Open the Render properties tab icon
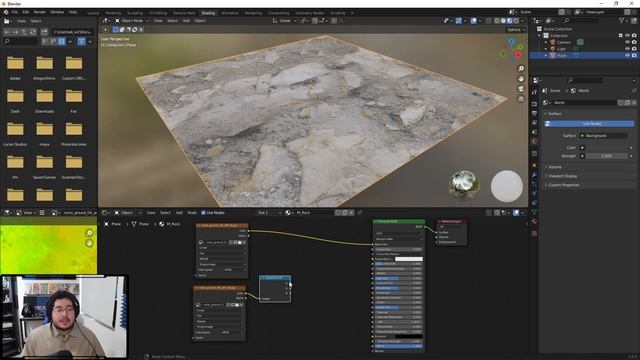 534,104
